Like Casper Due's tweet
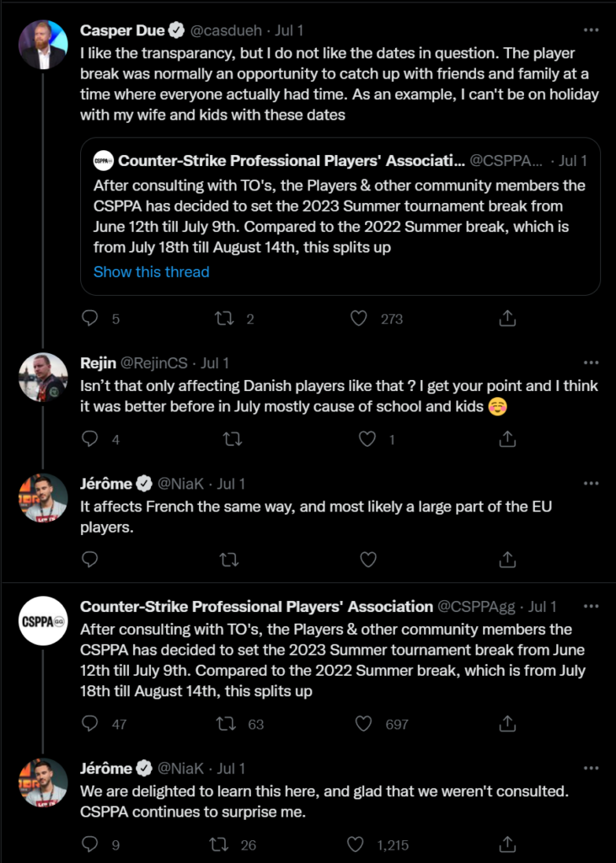The width and height of the screenshot is (616, 863). coord(358,319)
